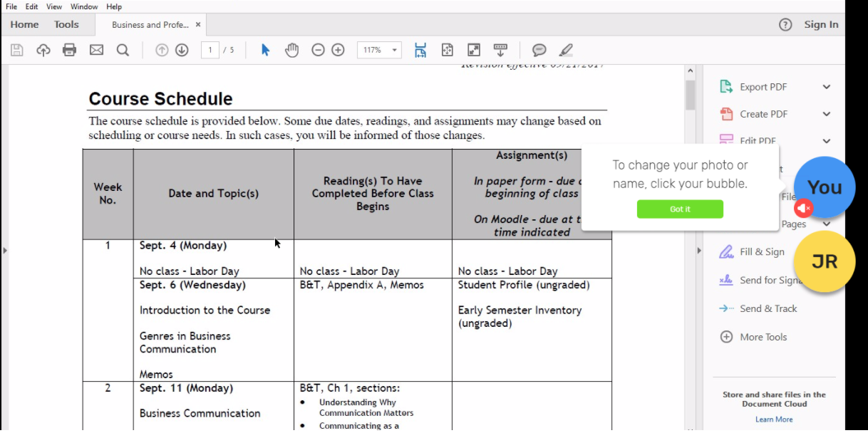The image size is (868, 433).
Task: Click the upload to cloud icon
Action: pos(43,50)
